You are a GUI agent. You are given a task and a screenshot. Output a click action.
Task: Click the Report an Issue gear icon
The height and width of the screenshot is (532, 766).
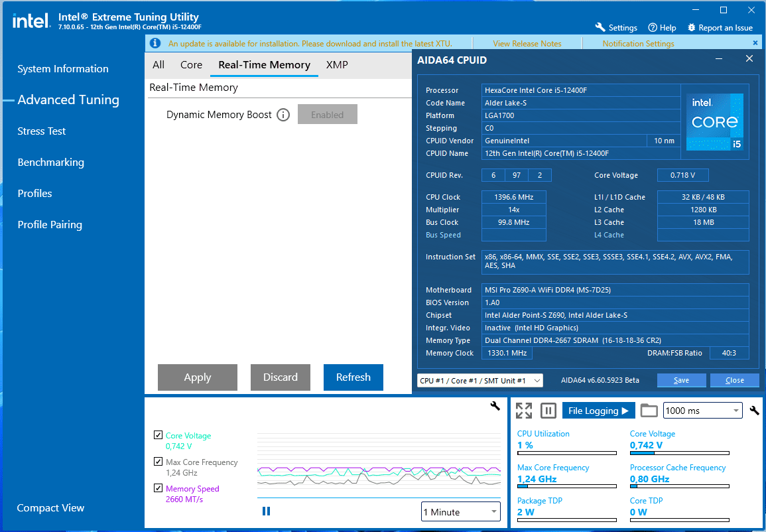pyautogui.click(x=691, y=28)
